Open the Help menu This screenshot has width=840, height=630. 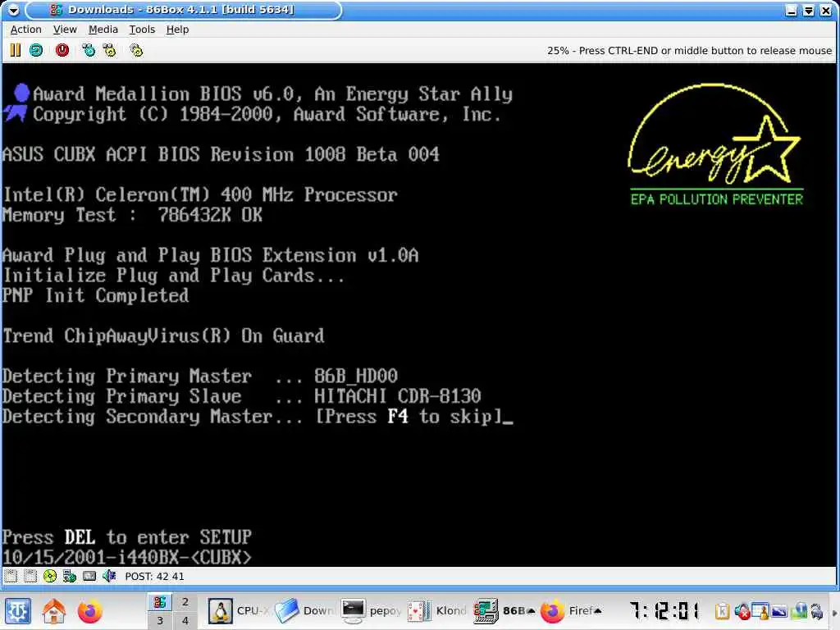177,30
